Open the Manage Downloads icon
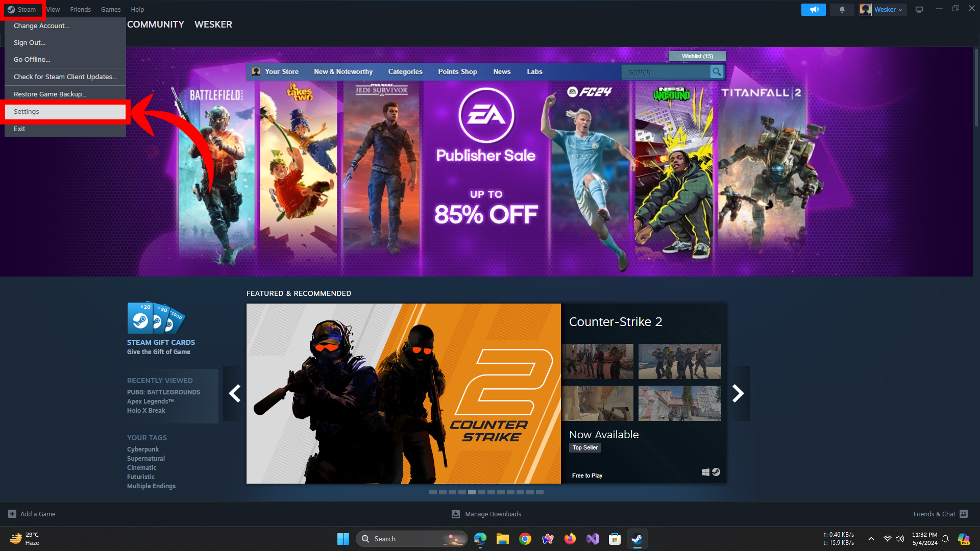 coord(456,514)
